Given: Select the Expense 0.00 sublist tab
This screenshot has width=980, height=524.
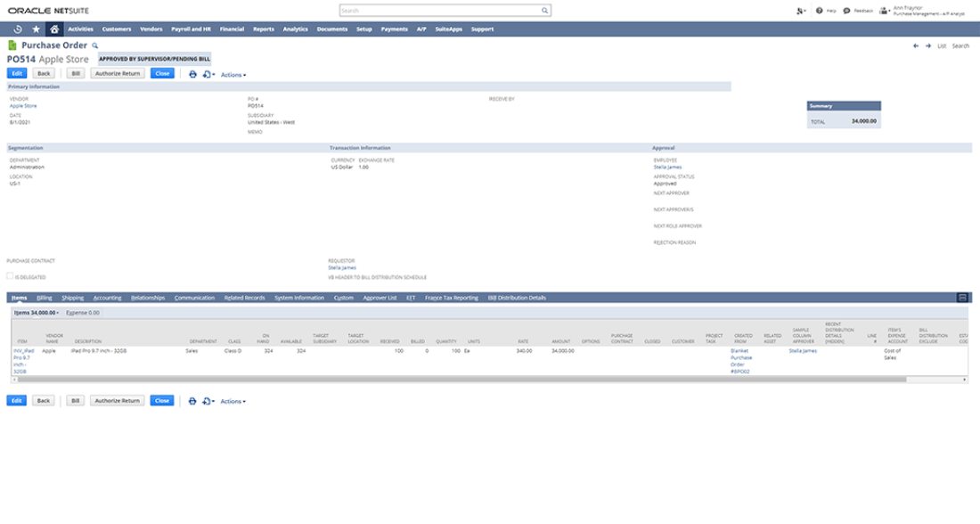Looking at the screenshot, I should (x=83, y=313).
